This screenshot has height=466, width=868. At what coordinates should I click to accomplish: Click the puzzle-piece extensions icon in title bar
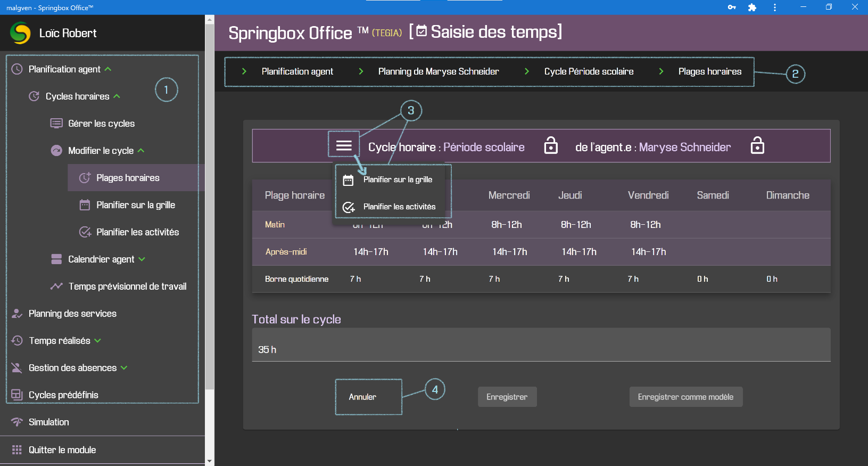tap(752, 7)
